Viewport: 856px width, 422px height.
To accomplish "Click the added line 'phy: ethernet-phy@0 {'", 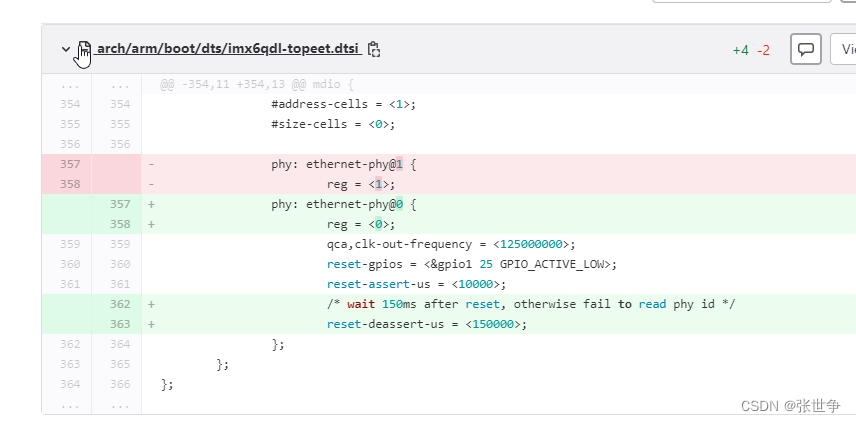I will 344,204.
